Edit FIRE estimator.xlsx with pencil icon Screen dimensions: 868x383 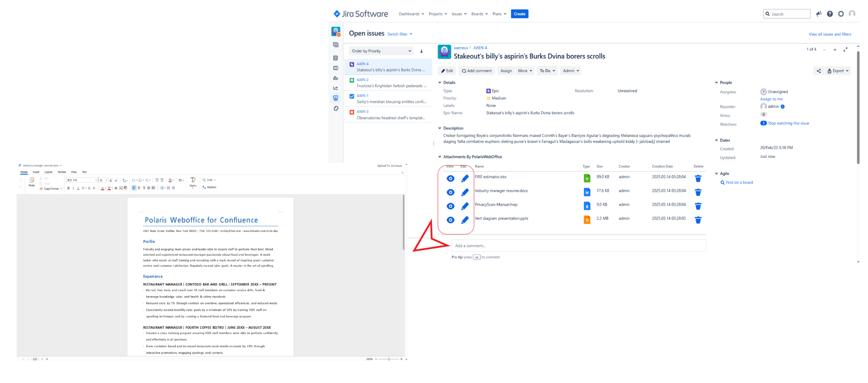click(465, 178)
